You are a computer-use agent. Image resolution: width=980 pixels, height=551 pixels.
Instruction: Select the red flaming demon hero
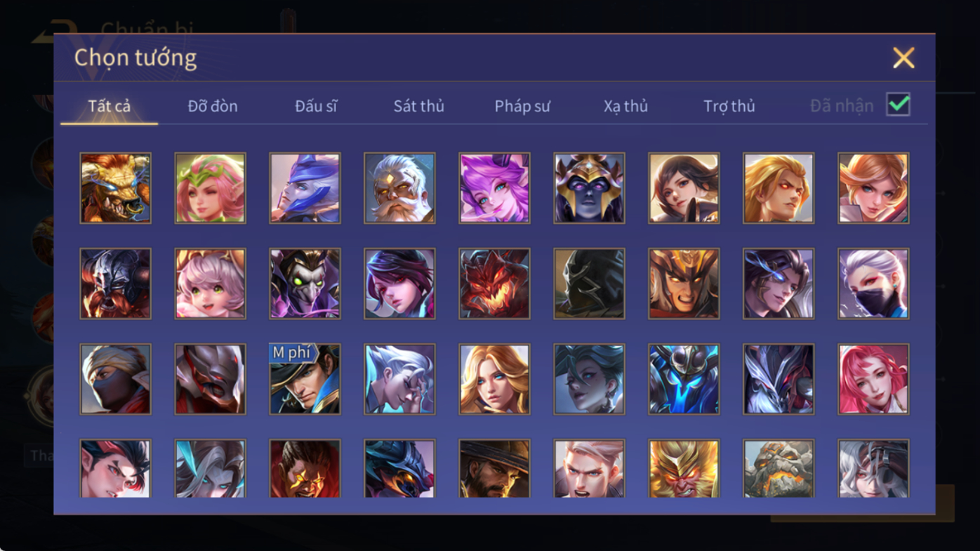point(494,284)
